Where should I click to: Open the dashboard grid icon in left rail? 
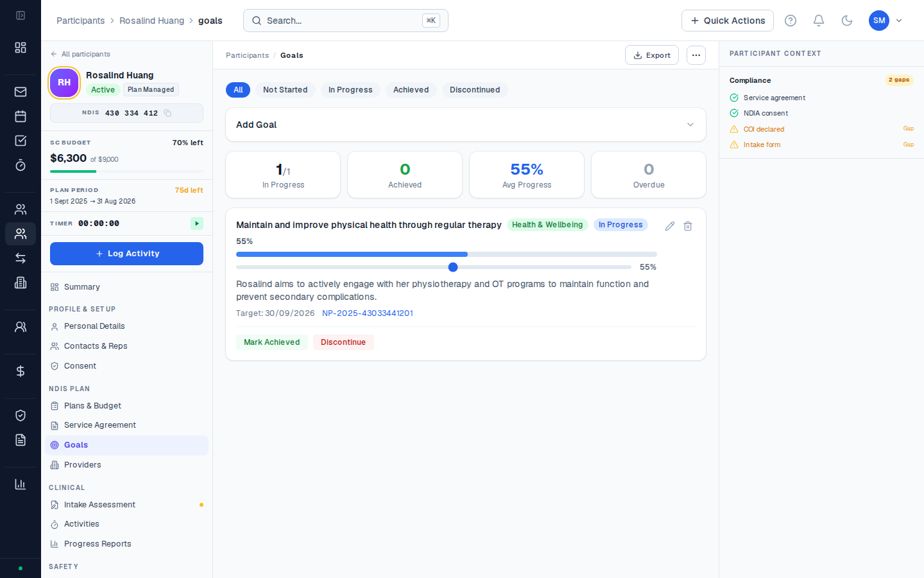(x=21, y=48)
